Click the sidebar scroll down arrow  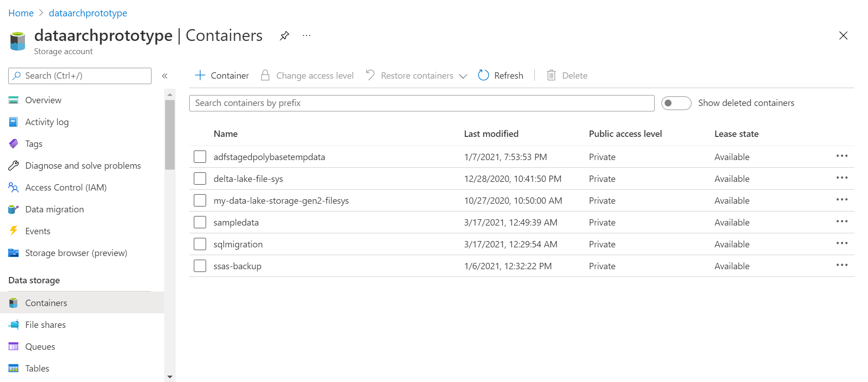(x=170, y=377)
